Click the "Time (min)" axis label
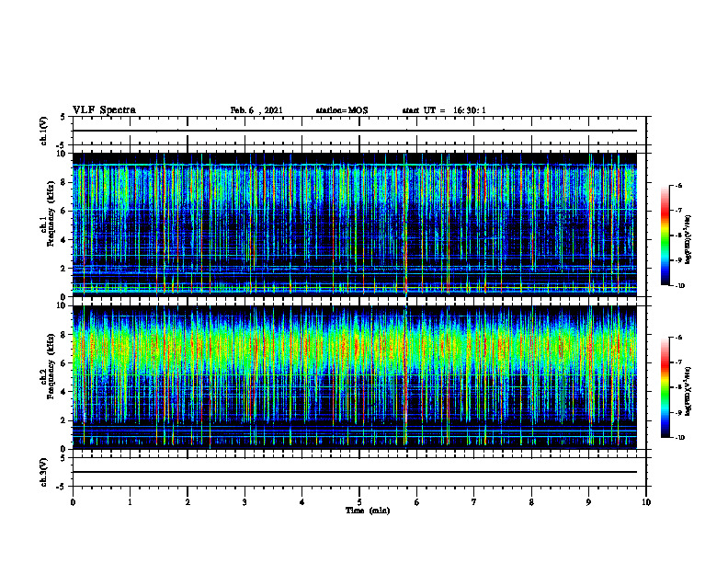This screenshot has width=728, height=563. click(368, 511)
